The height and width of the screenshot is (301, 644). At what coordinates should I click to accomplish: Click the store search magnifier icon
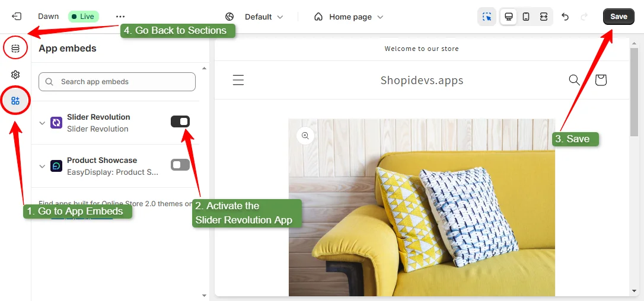point(574,79)
